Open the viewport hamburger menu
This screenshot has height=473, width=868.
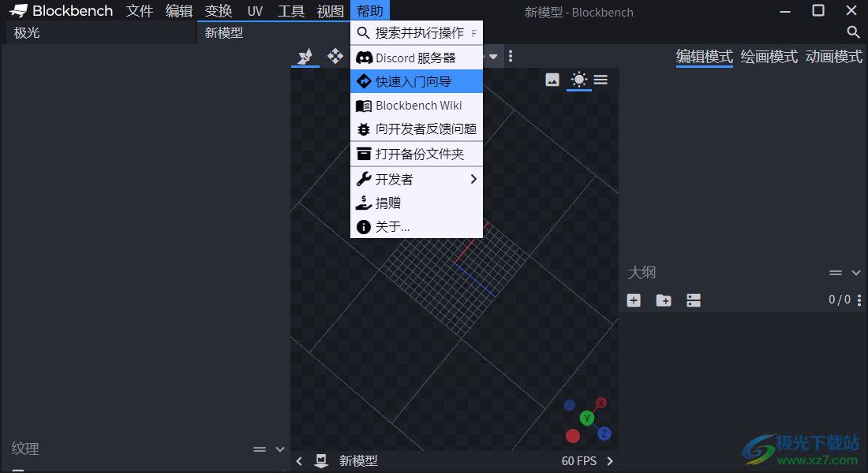click(600, 80)
